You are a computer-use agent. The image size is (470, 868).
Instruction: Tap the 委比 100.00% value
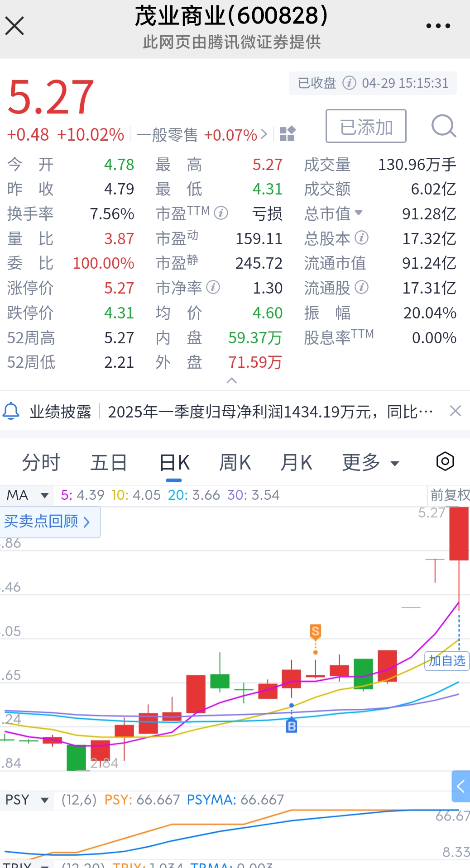103,263
